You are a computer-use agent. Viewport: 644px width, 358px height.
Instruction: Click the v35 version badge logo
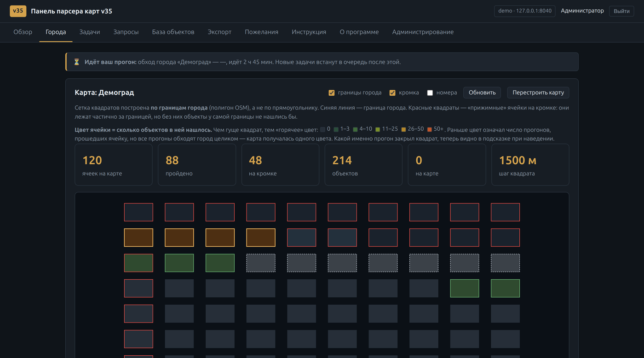point(18,11)
